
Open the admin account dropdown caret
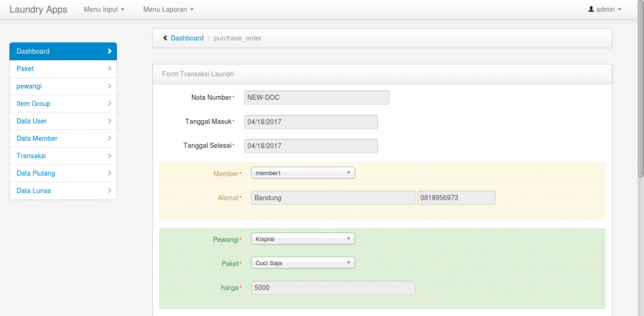coord(619,9)
